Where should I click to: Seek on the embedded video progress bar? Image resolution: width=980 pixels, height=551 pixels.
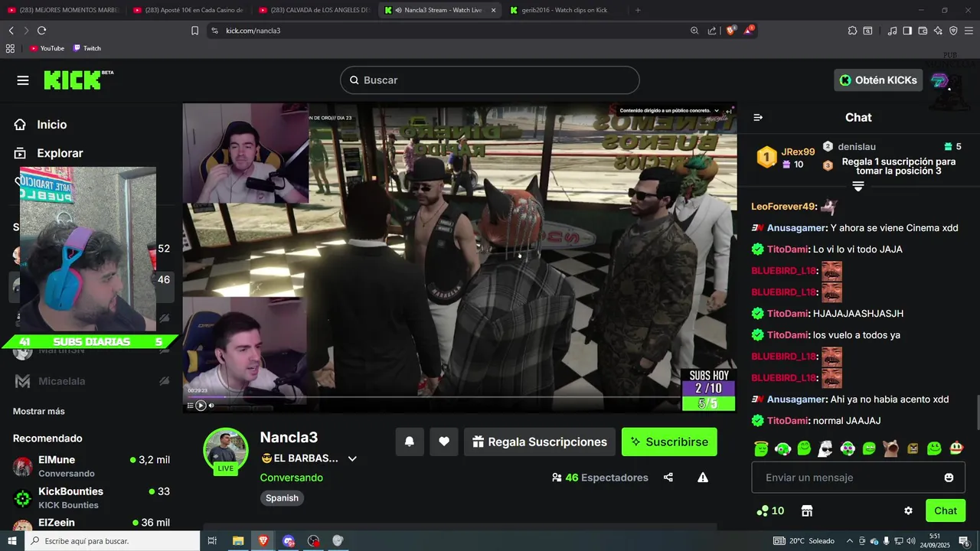coord(433,396)
